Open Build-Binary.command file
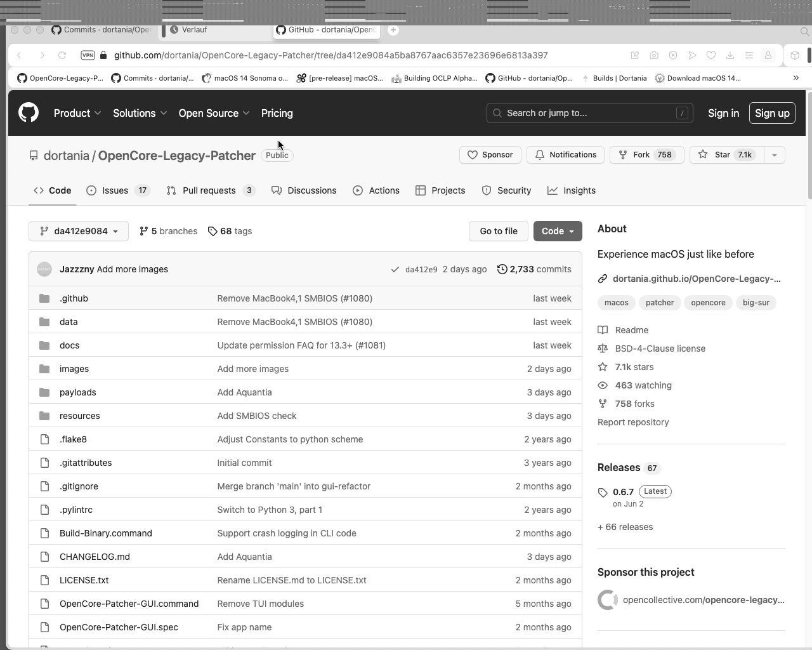The width and height of the screenshot is (812, 650). (x=106, y=533)
